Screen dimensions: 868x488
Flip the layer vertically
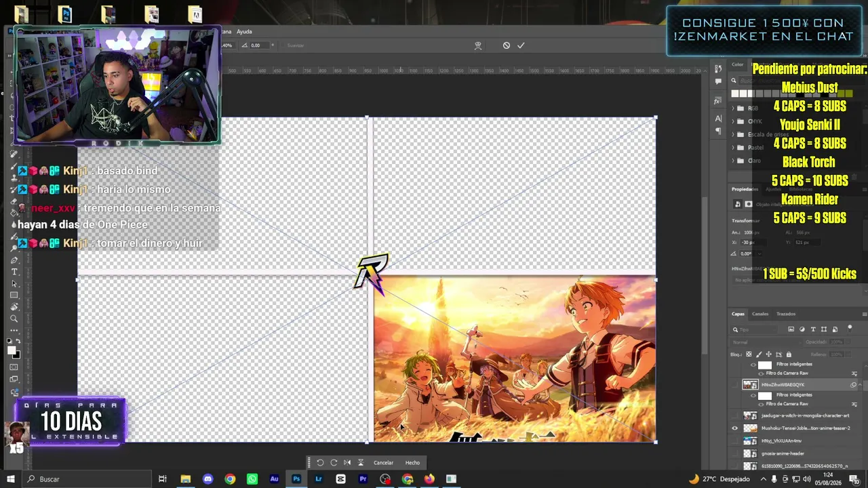[x=361, y=462]
